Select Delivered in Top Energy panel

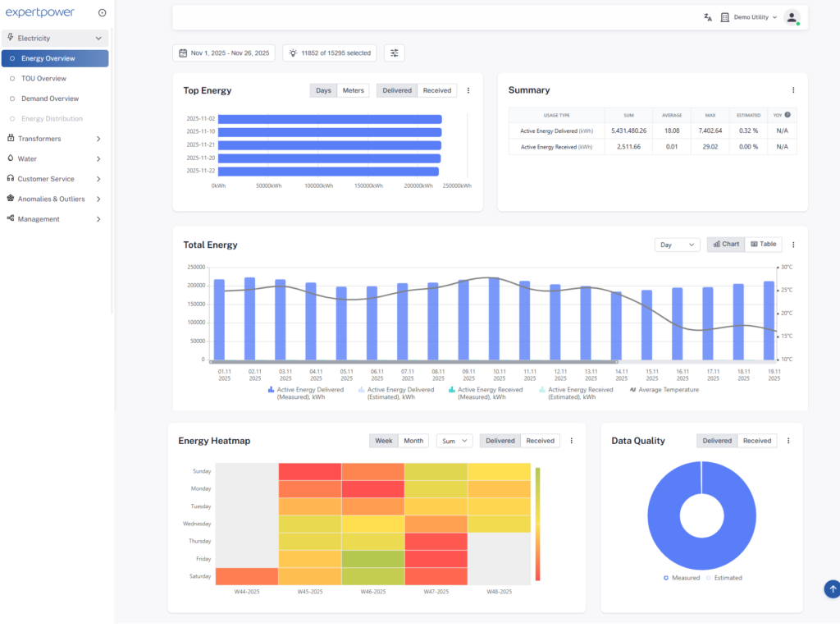[x=397, y=90]
